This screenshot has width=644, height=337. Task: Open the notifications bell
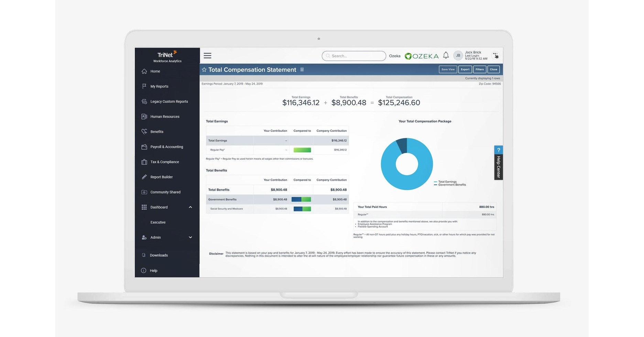pyautogui.click(x=446, y=55)
